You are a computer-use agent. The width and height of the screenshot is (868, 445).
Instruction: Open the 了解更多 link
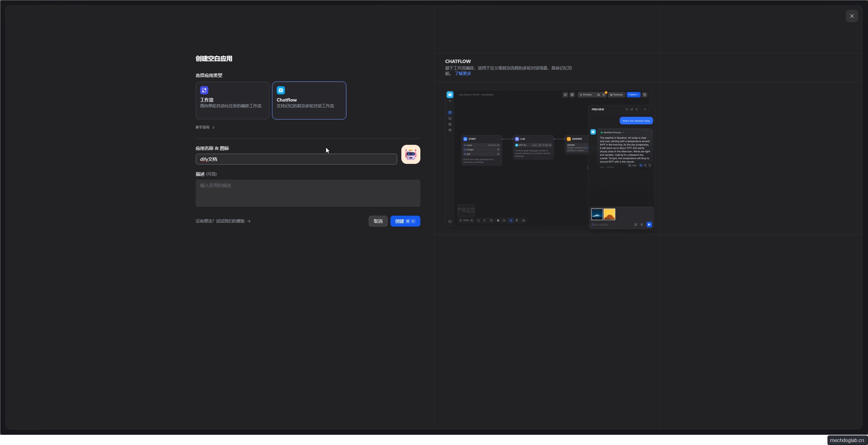point(463,74)
